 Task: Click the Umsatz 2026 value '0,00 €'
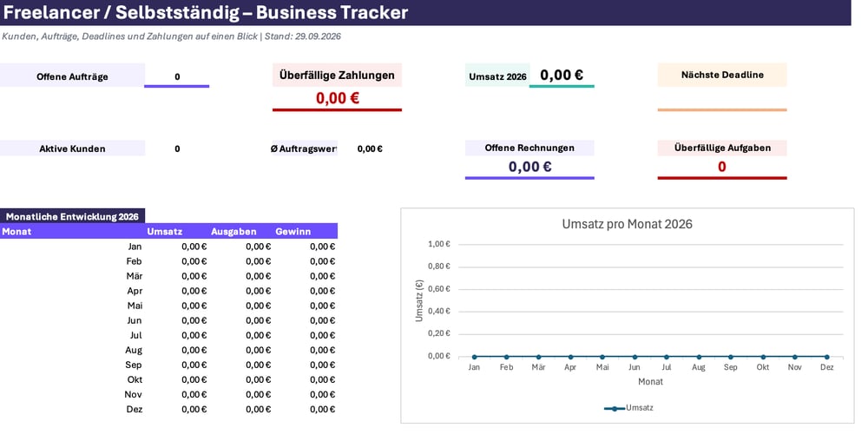pos(562,75)
